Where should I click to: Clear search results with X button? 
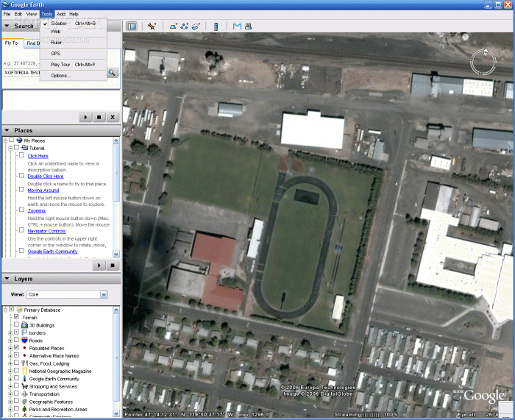tap(113, 117)
